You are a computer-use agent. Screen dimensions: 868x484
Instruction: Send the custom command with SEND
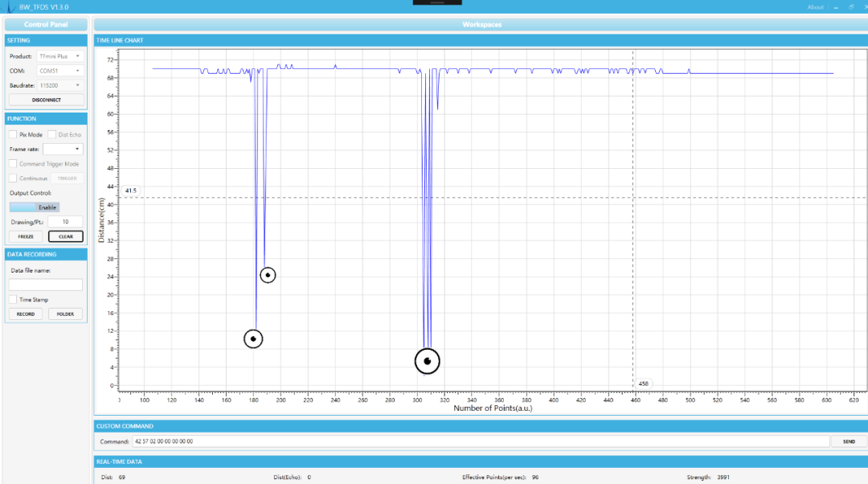[x=848, y=441]
